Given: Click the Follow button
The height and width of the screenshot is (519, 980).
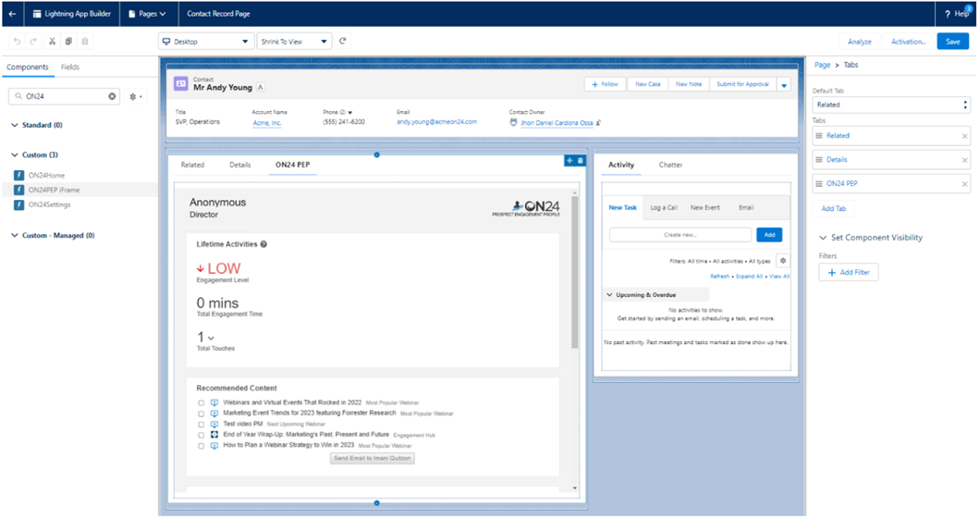Looking at the screenshot, I should [605, 84].
